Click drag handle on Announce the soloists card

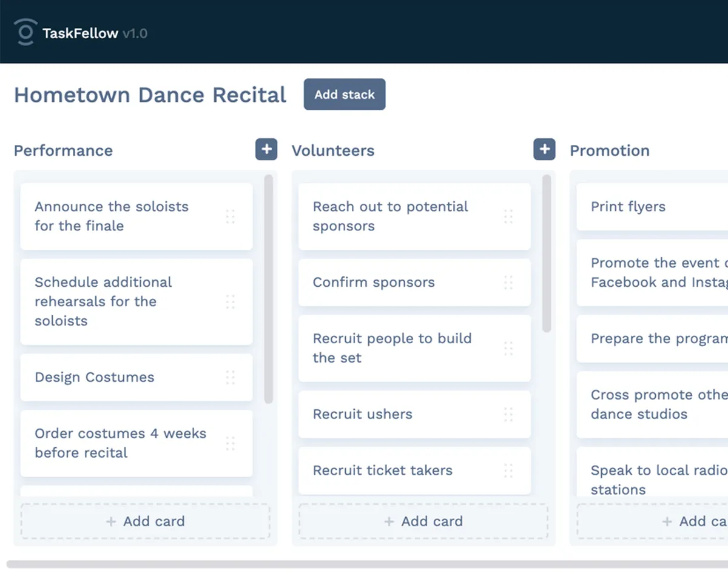pos(231,216)
